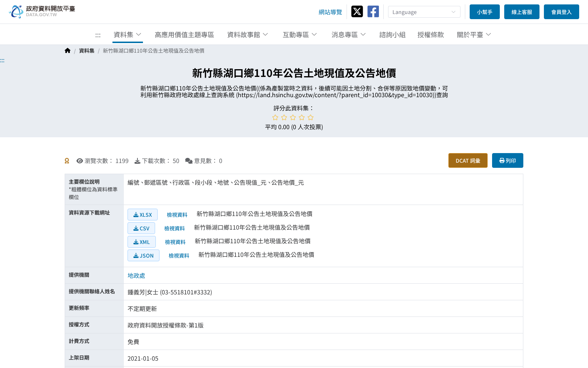The width and height of the screenshot is (588, 368).
Task: Click the 小幫手 button
Action: click(485, 12)
